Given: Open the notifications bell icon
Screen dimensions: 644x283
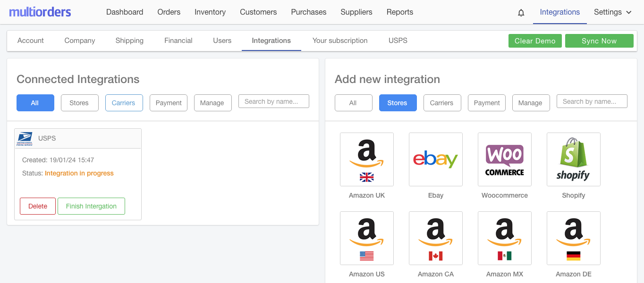Looking at the screenshot, I should coord(521,13).
